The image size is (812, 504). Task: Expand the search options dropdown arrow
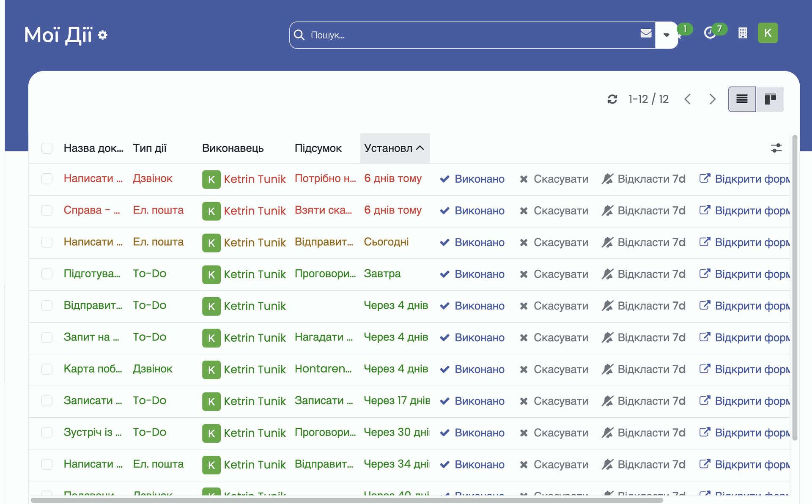click(666, 35)
